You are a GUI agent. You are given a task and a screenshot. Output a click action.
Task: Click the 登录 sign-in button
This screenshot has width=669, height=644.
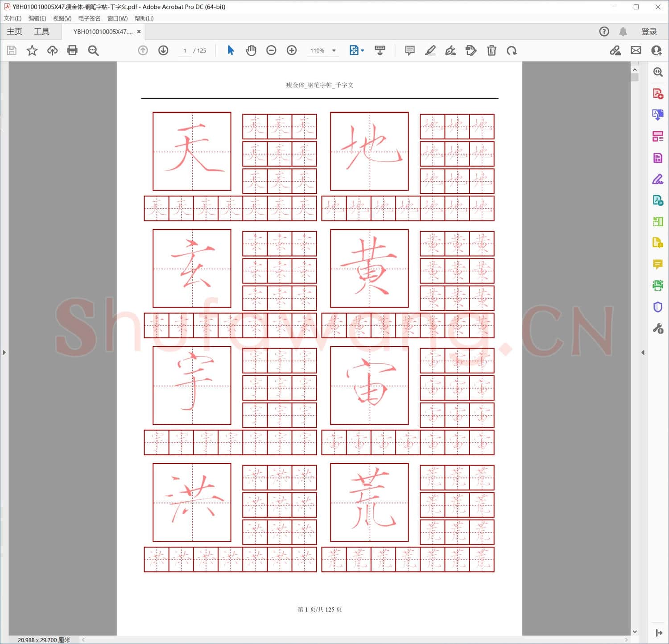pyautogui.click(x=649, y=32)
